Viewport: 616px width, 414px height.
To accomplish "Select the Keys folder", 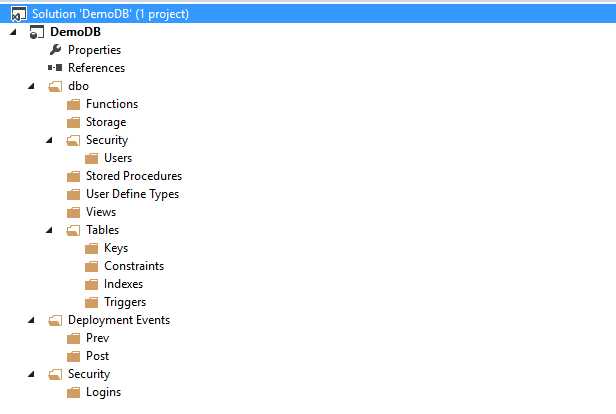I will click(116, 248).
